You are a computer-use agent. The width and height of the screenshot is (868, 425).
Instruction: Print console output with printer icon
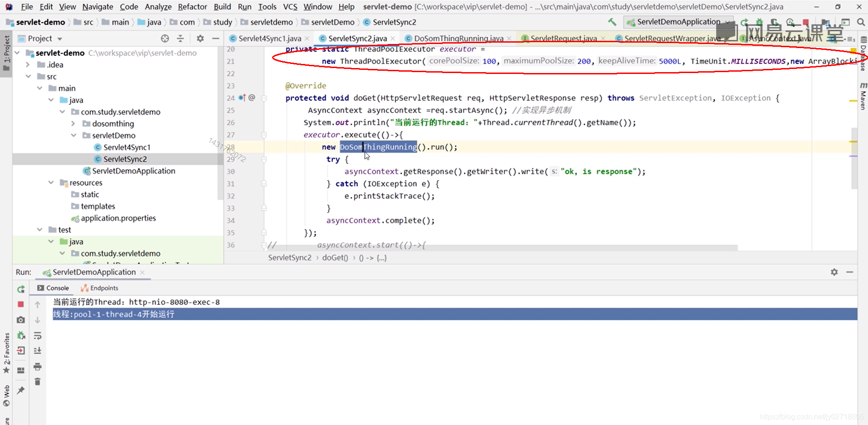[38, 366]
